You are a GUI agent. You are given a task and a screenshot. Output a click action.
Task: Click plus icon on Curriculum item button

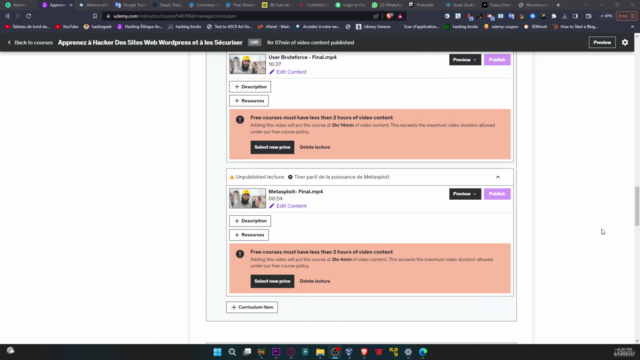pyautogui.click(x=234, y=307)
